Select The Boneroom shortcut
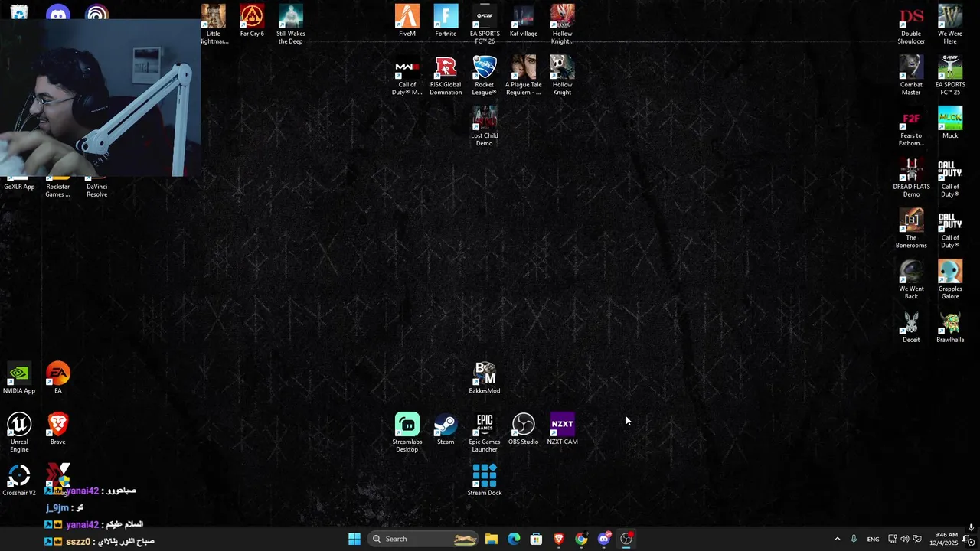The height and width of the screenshot is (551, 980). (911, 229)
